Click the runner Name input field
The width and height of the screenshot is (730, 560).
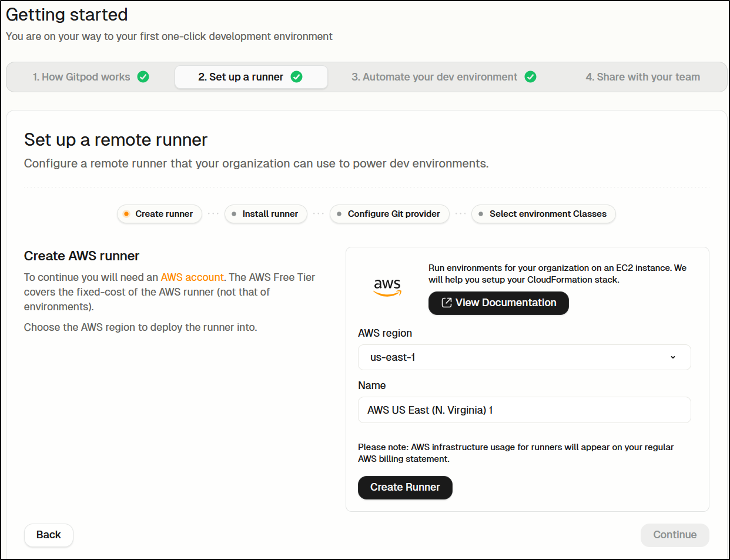tap(524, 410)
